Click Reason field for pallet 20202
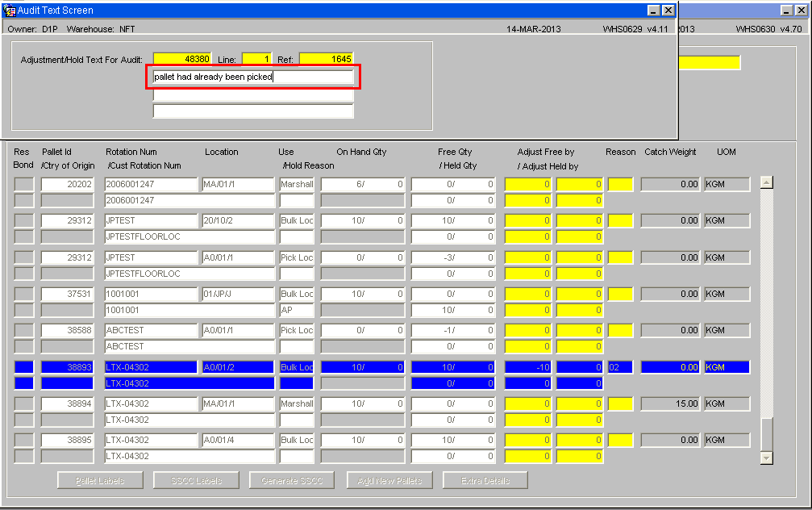 pos(620,184)
